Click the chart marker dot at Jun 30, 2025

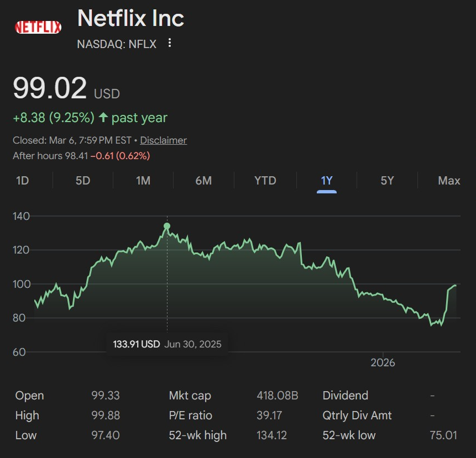click(x=167, y=226)
